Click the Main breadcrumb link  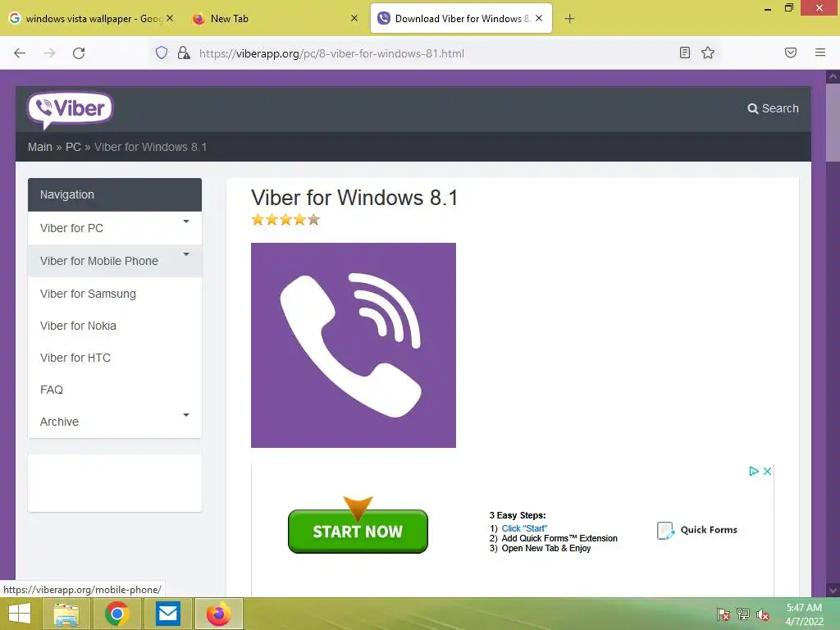(x=40, y=147)
